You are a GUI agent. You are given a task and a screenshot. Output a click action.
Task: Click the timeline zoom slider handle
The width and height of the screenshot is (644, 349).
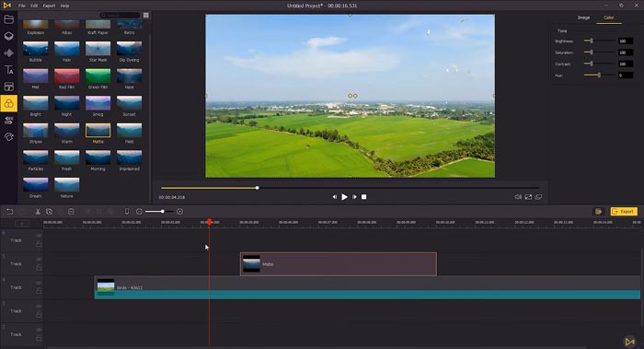[163, 211]
